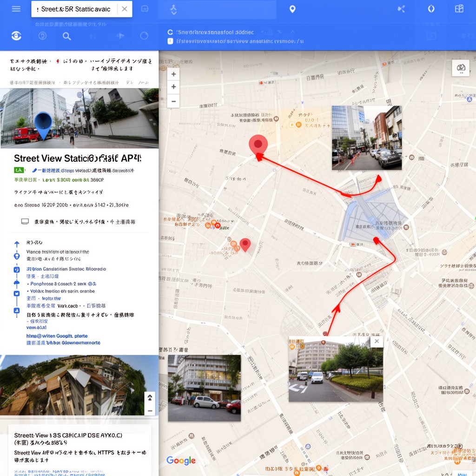This screenshot has height=476, width=476.
Task: Click the white location pin icon in the top bar
Action: (292, 9)
